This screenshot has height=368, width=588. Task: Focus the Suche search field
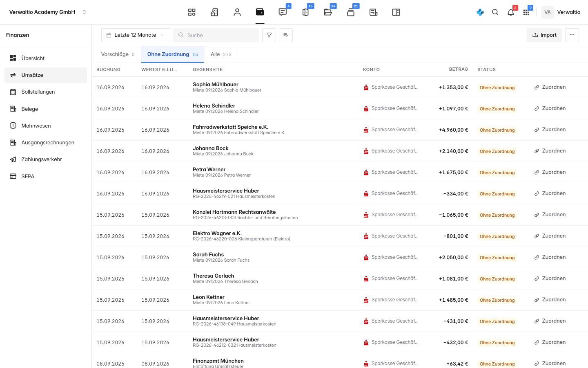point(216,35)
